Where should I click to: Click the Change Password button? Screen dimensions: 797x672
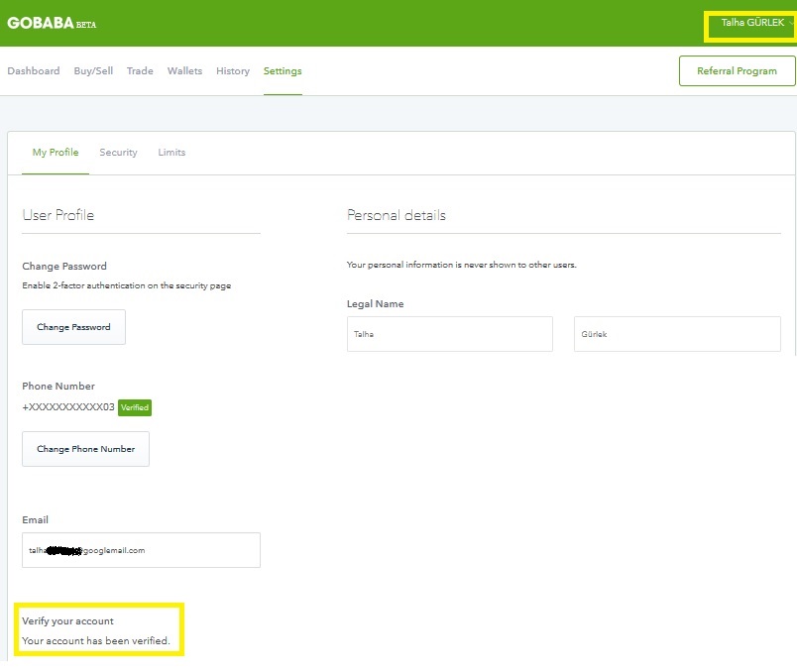pos(73,327)
